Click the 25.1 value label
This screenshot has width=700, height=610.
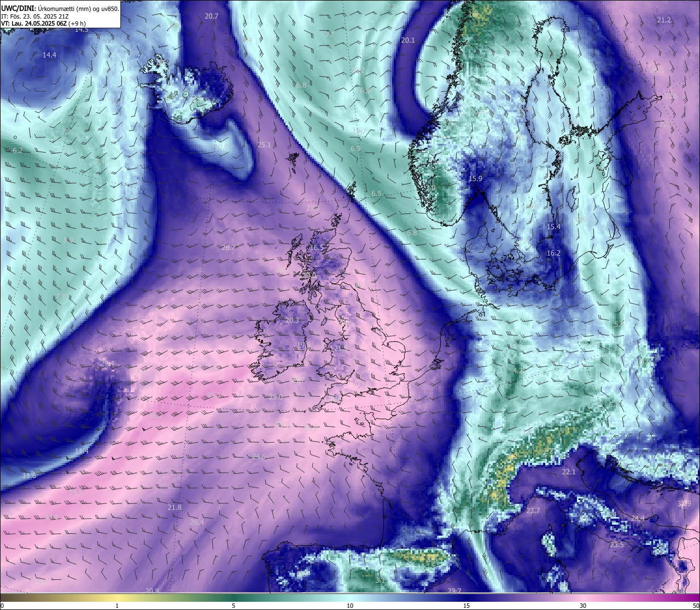[x=264, y=145]
